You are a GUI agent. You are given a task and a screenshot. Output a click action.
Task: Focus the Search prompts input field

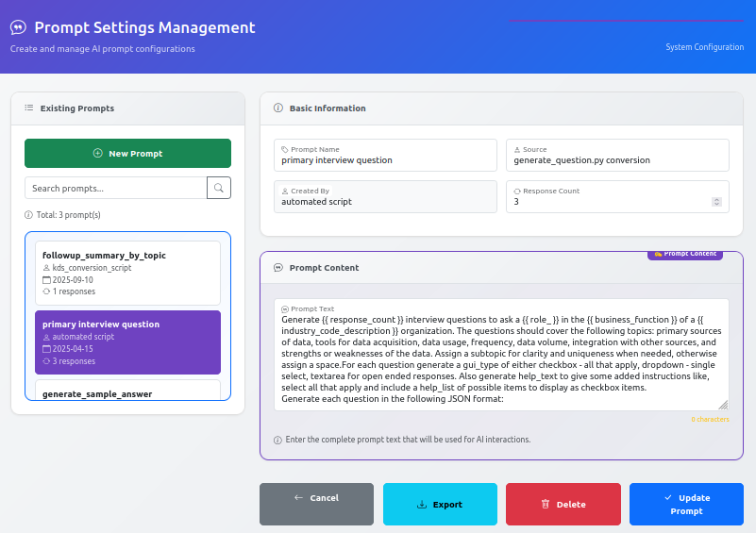(115, 188)
